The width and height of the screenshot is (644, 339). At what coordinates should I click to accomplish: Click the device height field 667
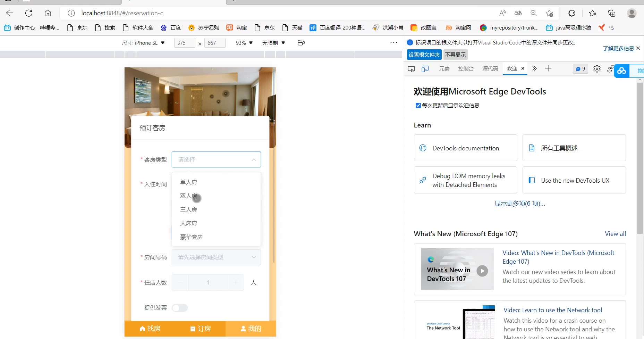[215, 43]
